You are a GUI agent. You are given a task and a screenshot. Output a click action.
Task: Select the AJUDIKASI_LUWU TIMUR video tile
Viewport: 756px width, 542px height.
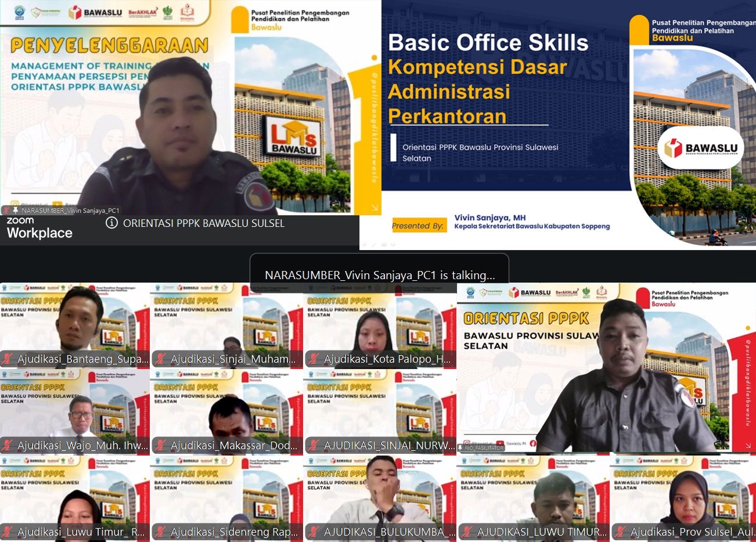pos(533,498)
